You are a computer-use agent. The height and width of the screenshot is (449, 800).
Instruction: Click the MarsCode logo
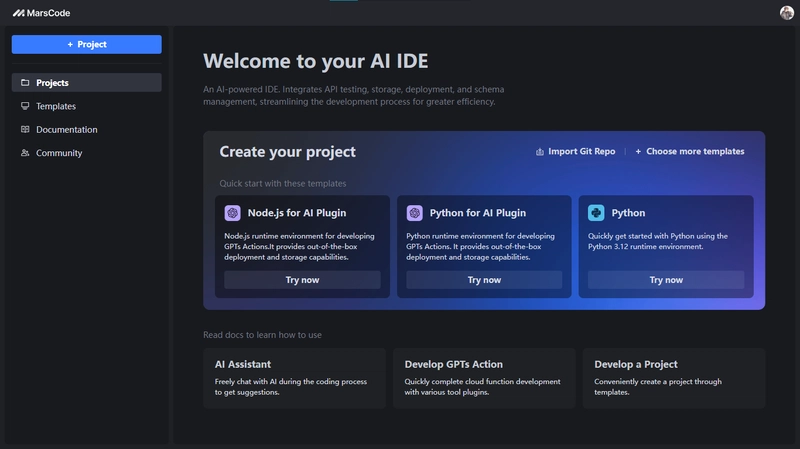coord(41,13)
